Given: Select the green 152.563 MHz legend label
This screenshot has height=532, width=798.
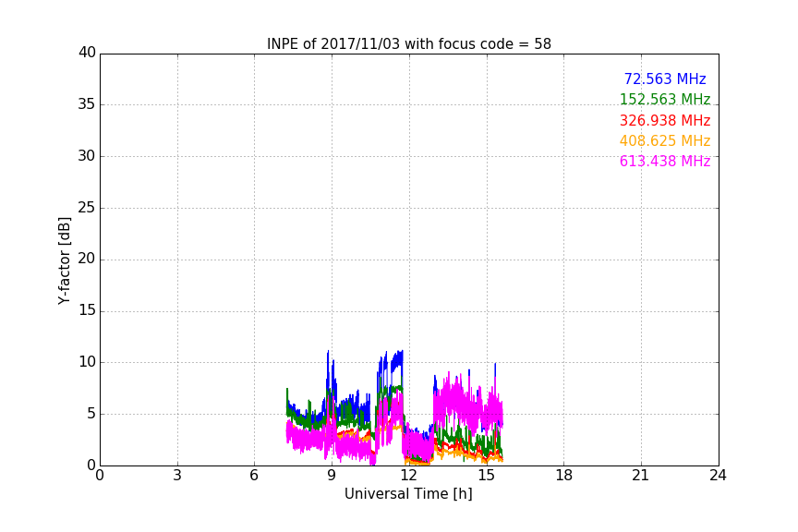Looking at the screenshot, I should tap(665, 99).
